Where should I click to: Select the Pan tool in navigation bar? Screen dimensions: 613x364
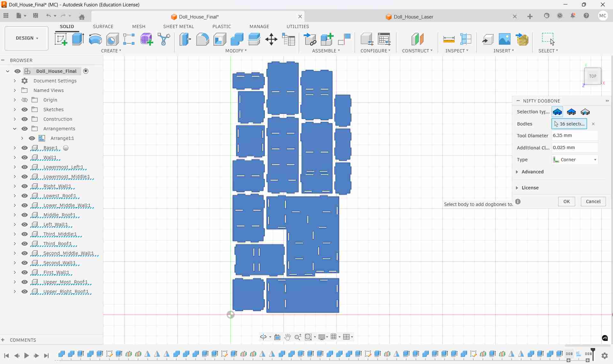pyautogui.click(x=287, y=337)
